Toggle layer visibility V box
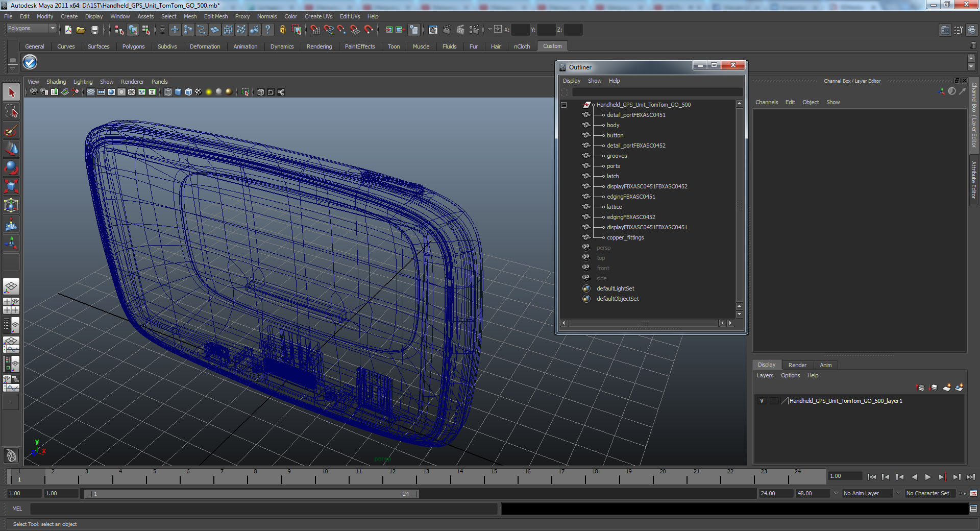This screenshot has width=980, height=531. click(762, 401)
